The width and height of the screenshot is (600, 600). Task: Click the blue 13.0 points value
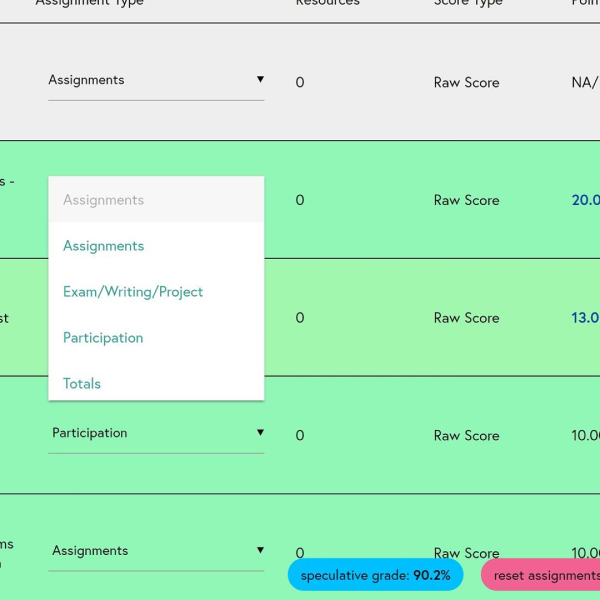coord(585,318)
